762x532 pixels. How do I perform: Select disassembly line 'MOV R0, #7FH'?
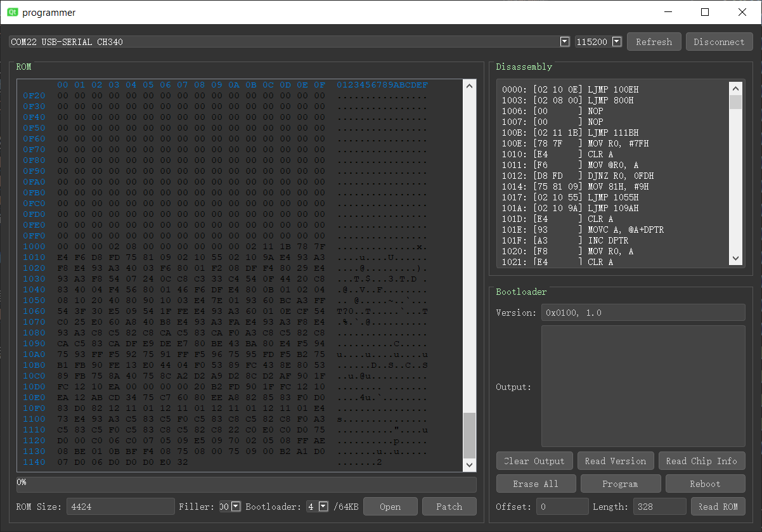click(x=575, y=143)
